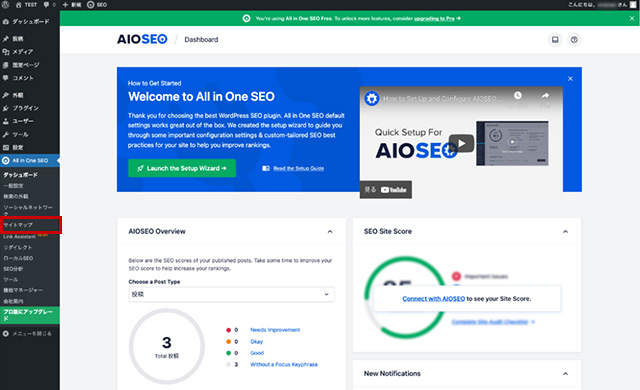
Task: Open the 検索の外観 submenu item
Action: tap(16, 196)
